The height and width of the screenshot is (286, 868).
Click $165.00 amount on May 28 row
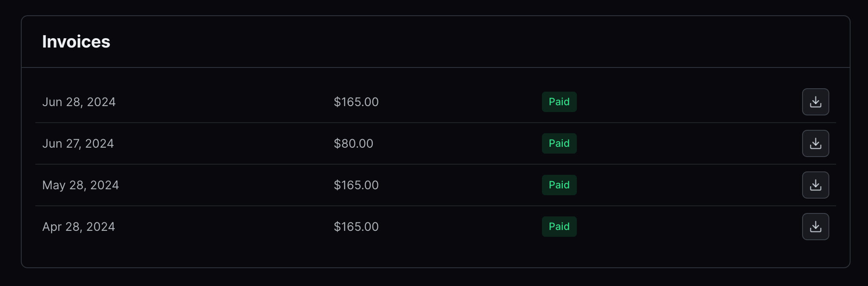point(356,185)
